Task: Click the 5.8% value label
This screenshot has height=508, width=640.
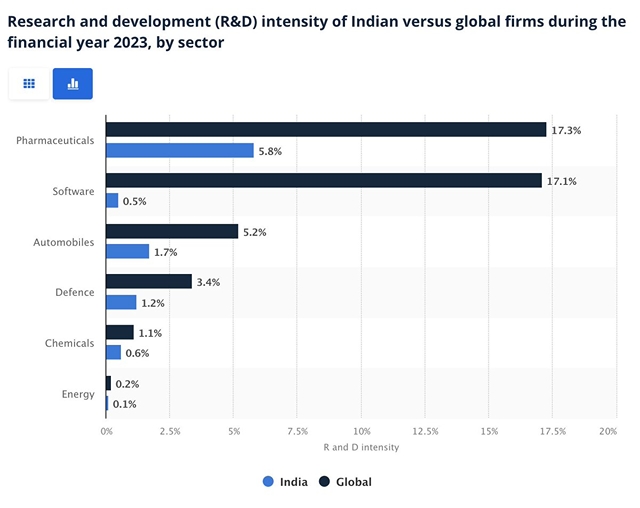Action: pyautogui.click(x=270, y=151)
